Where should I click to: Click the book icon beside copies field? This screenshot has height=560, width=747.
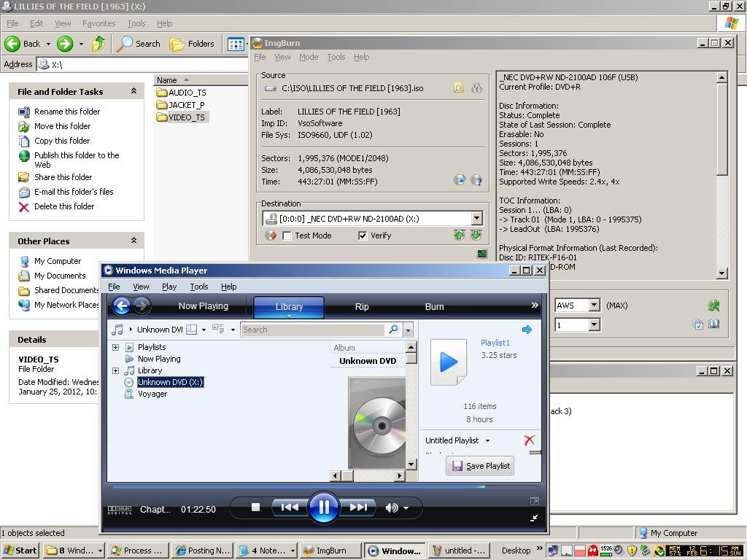(713, 324)
